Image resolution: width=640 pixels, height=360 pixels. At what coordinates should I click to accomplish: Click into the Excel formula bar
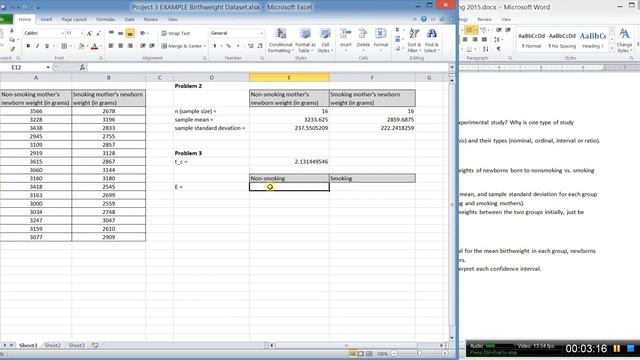point(267,67)
